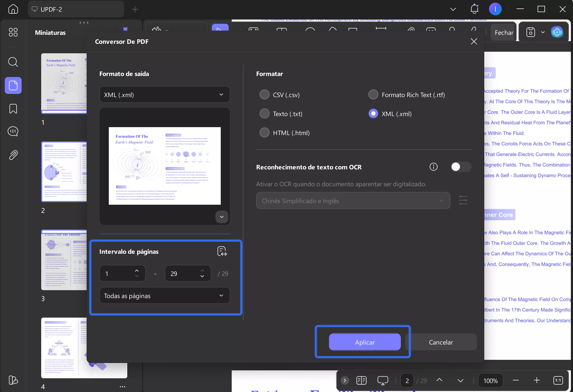Open the UPDF AI assistant icon
Image resolution: width=573 pixels, height=392 pixels.
pyautogui.click(x=557, y=32)
